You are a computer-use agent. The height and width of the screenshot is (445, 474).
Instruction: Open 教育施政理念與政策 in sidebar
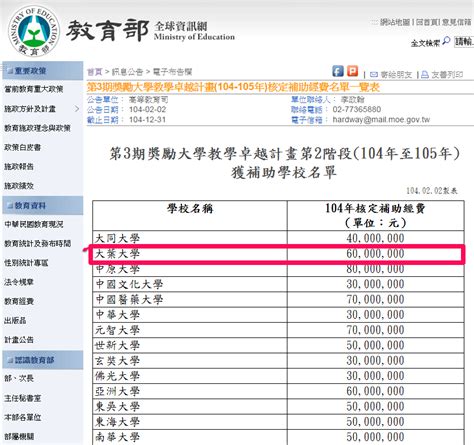37,128
